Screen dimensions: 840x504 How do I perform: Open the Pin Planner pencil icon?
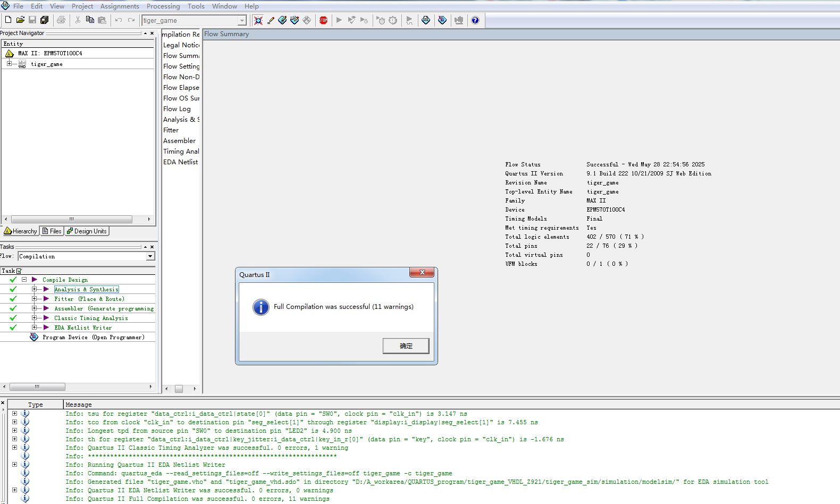pos(271,20)
